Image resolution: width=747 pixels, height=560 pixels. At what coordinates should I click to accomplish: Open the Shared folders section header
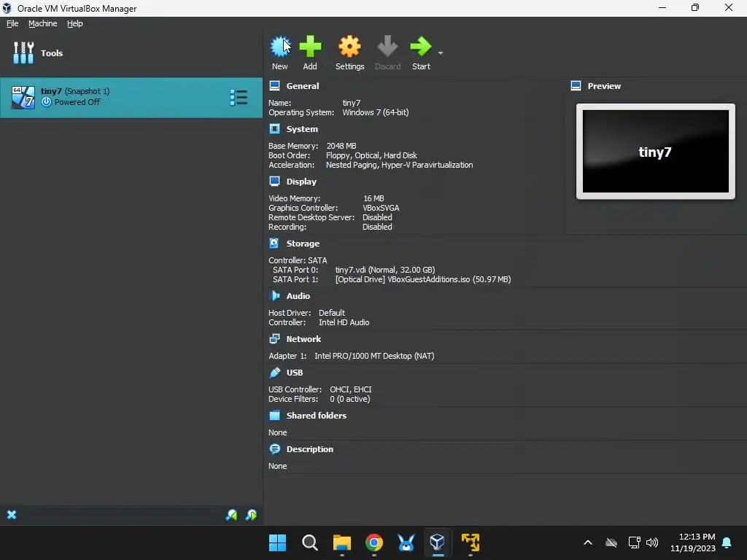click(317, 416)
